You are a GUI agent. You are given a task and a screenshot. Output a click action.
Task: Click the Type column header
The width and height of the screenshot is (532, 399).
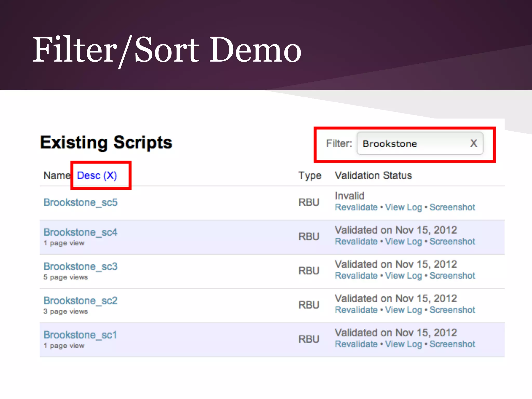[310, 176]
